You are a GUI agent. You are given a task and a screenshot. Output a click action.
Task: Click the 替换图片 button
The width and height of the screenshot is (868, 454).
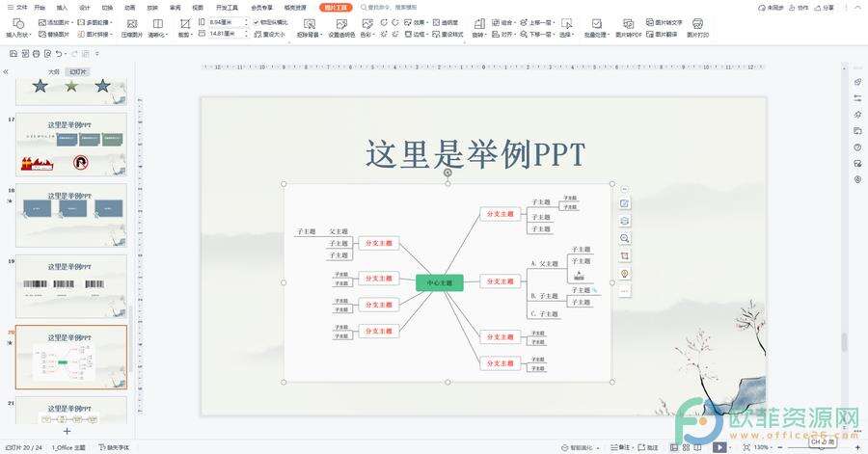pos(54,35)
